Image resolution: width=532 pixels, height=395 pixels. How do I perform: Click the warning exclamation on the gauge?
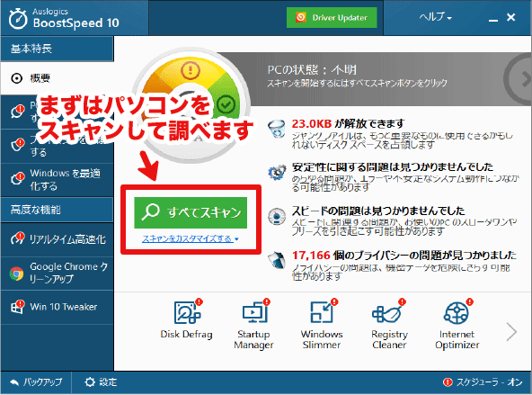point(191,70)
